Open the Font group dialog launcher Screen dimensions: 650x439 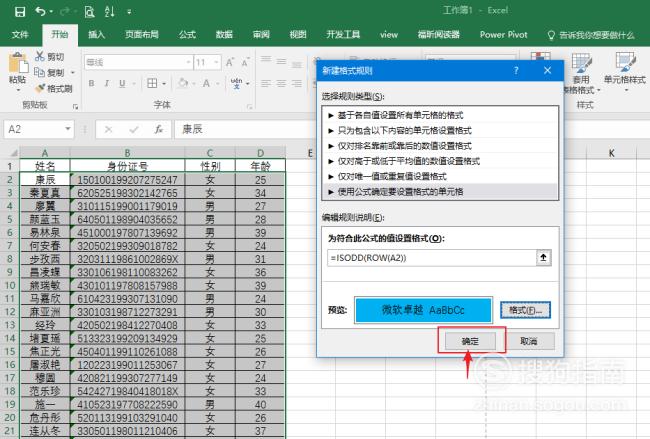click(250, 107)
